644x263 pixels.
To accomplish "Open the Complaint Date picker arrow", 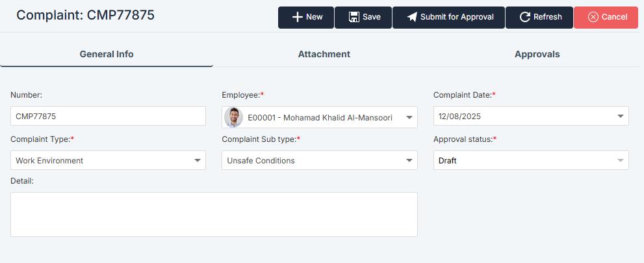I will [x=620, y=117].
